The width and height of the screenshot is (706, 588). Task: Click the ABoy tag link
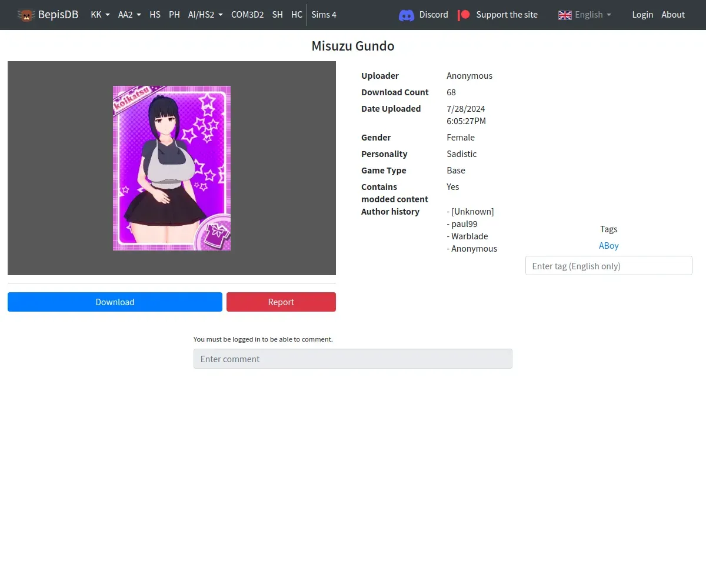pos(609,246)
